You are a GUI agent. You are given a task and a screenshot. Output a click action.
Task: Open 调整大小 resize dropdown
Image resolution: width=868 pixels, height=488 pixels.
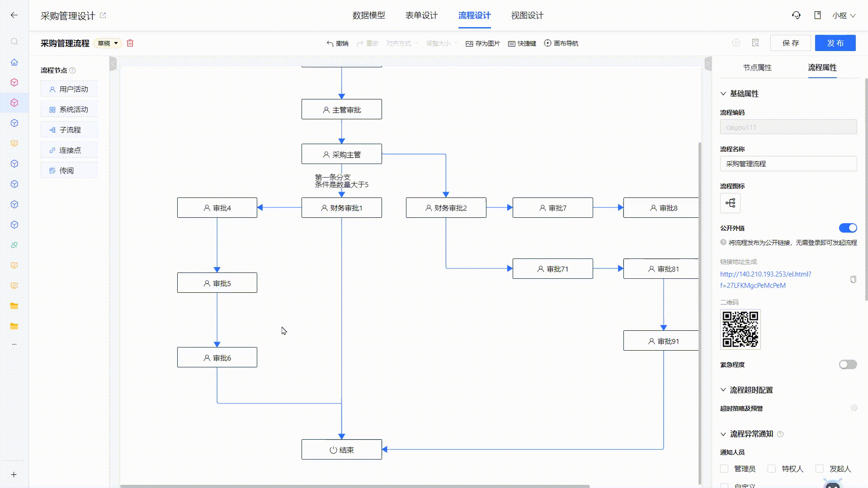click(x=442, y=43)
